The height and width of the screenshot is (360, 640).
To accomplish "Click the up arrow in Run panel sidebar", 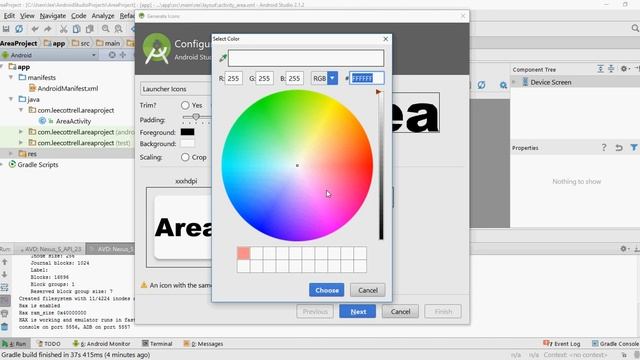I will click(x=5, y=262).
